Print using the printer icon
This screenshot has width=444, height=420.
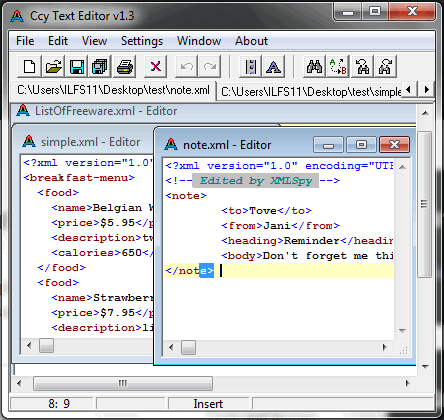pos(125,67)
